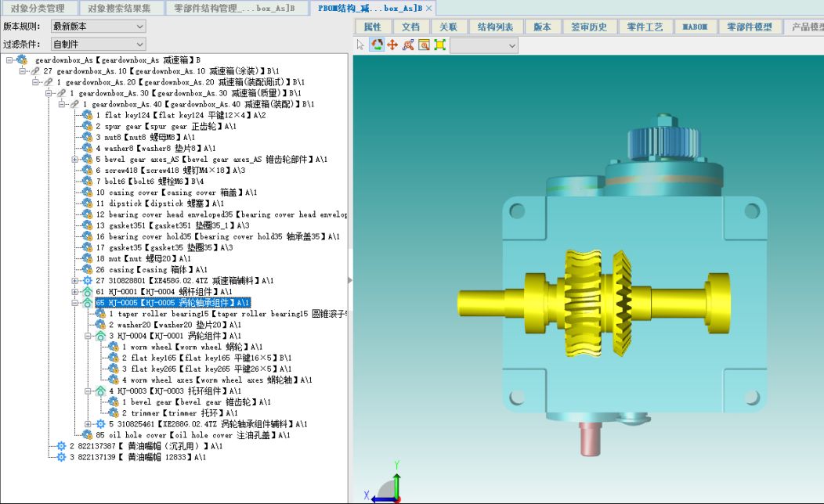Click the zoom tool beside pan icon
Image resolution: width=824 pixels, height=504 pixels.
coord(408,45)
